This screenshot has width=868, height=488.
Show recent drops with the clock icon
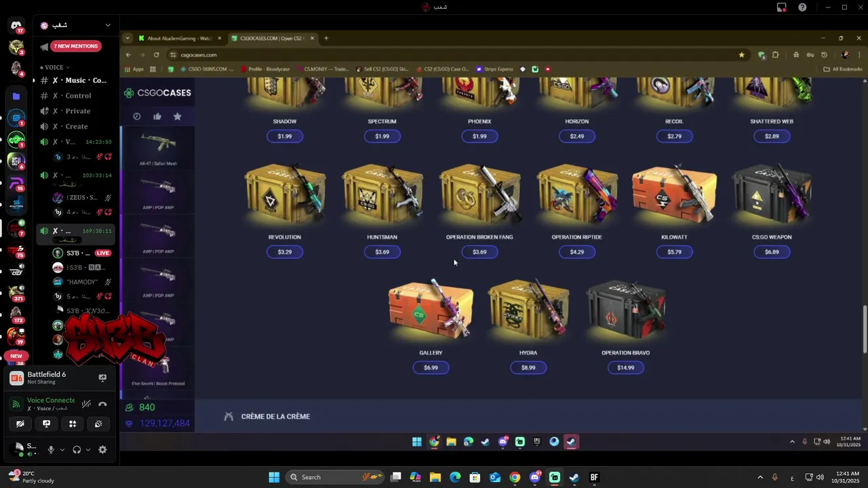point(137,117)
